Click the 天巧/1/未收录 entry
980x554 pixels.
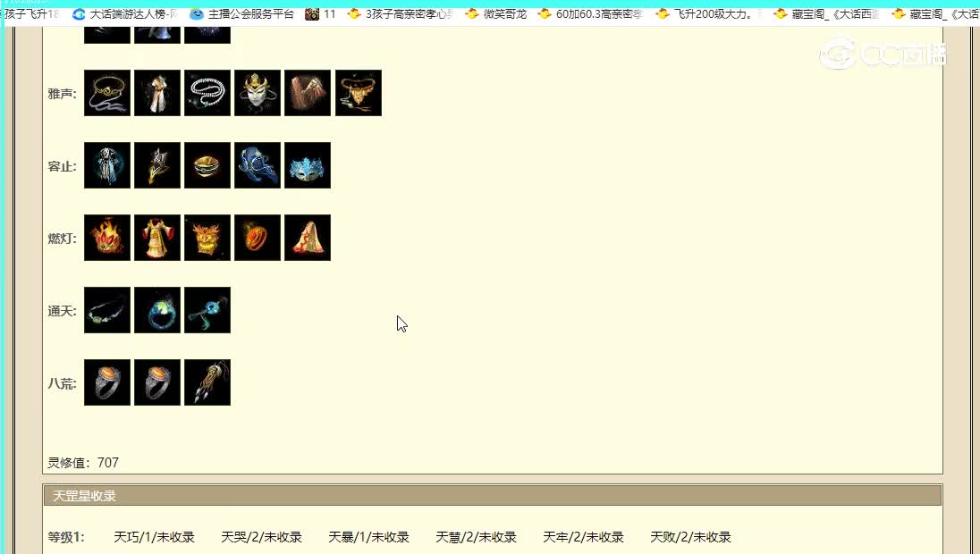click(155, 537)
